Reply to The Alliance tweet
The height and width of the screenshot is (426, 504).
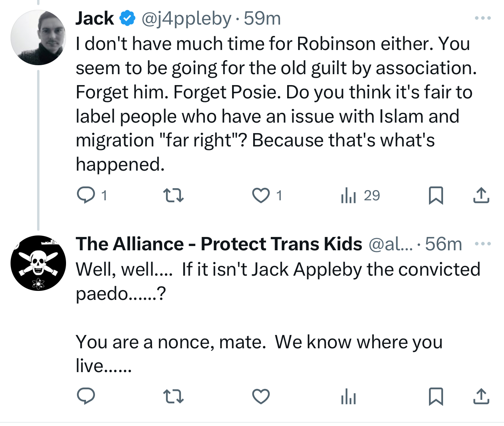tap(86, 396)
